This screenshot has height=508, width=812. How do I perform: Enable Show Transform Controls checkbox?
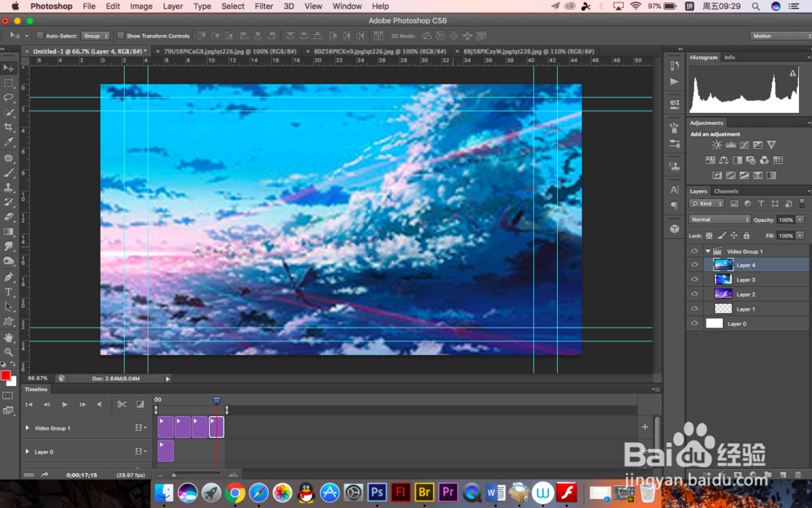click(x=121, y=36)
